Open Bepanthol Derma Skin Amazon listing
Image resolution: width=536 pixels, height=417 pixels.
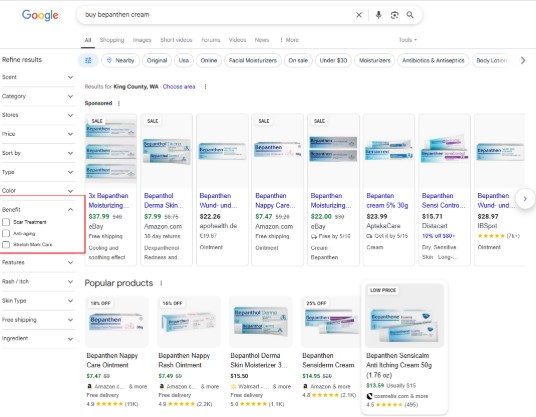pos(164,201)
